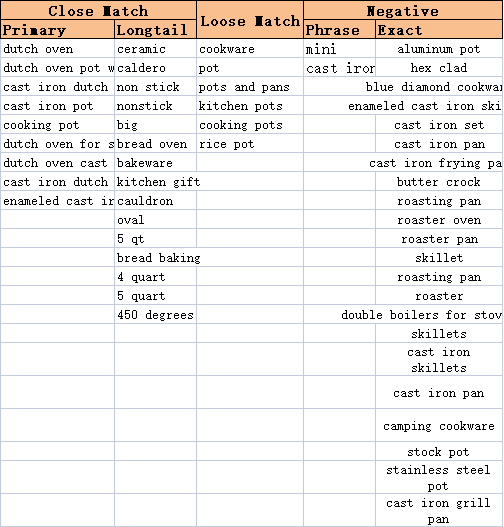Select the 'Longtail' column header
The image size is (504, 527).
(x=156, y=30)
